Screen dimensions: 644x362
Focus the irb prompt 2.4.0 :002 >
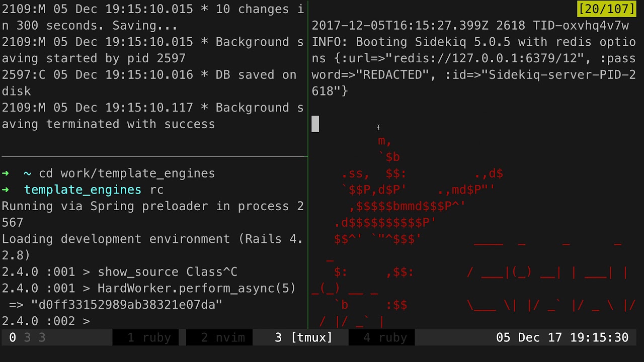click(46, 321)
